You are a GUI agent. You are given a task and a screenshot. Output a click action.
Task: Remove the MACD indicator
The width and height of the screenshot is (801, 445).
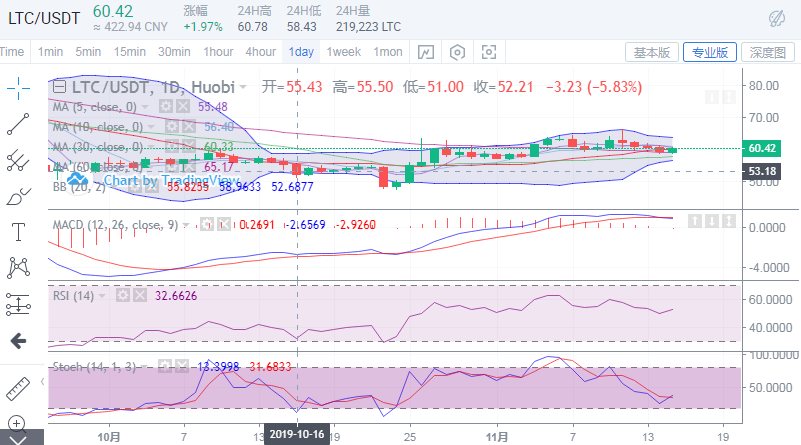(224, 224)
